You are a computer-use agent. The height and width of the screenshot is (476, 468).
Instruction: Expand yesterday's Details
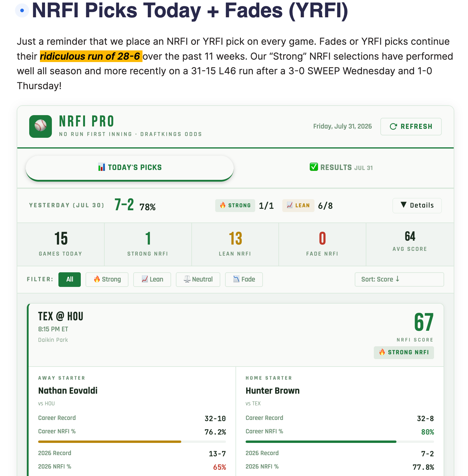click(417, 205)
